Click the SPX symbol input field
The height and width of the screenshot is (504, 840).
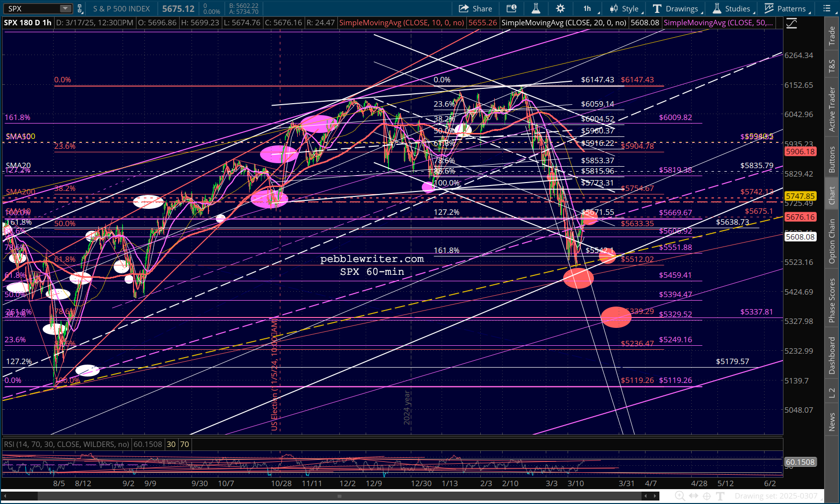point(32,8)
